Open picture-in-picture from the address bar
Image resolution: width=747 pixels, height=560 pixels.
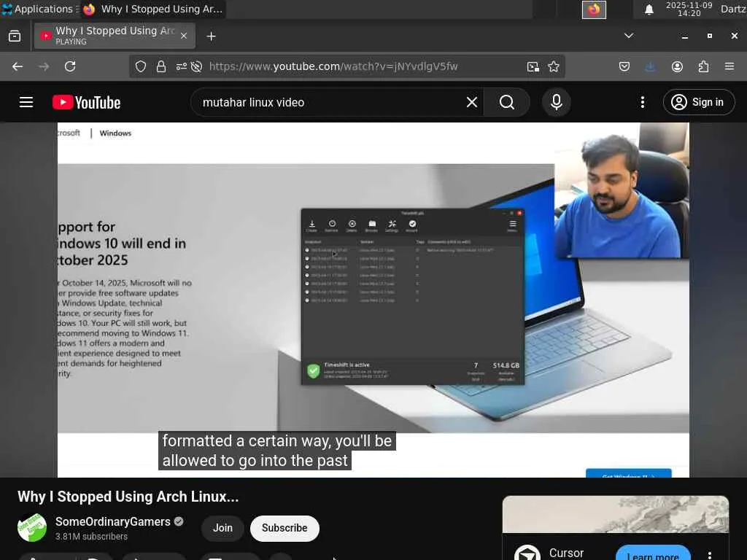coord(533,66)
